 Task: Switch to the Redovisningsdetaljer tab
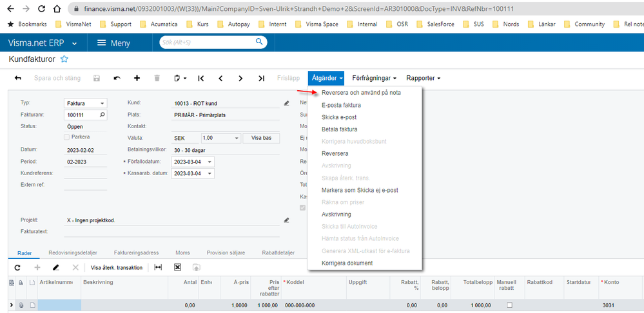click(72, 252)
